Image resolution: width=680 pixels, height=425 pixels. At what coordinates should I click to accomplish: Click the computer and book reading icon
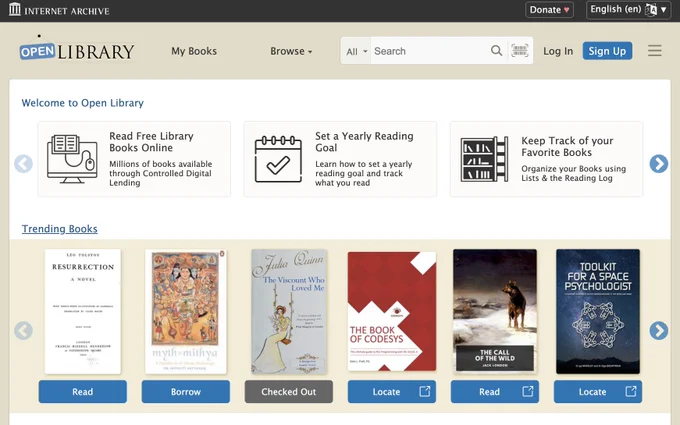pos(72,159)
